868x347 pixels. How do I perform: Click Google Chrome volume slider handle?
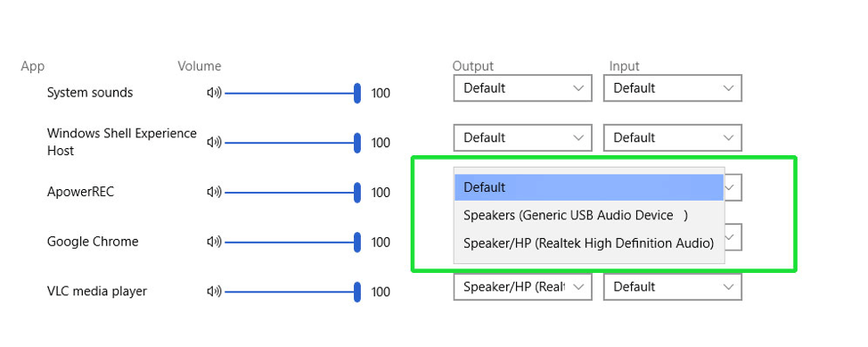[x=357, y=243]
